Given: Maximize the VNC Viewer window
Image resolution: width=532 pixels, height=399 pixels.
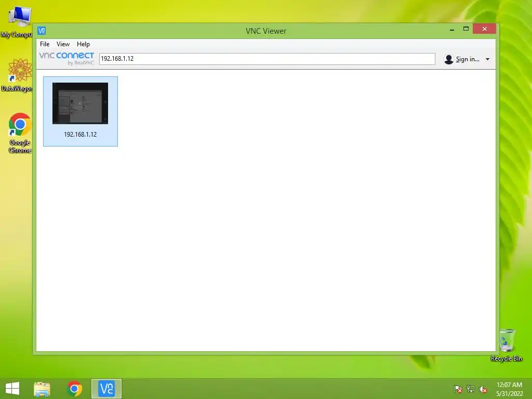Looking at the screenshot, I should pos(466,29).
